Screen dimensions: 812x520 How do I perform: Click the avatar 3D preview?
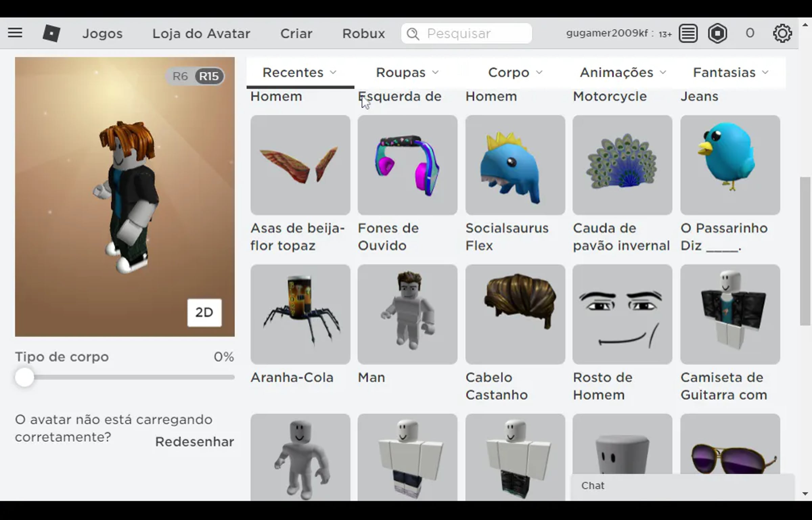125,197
